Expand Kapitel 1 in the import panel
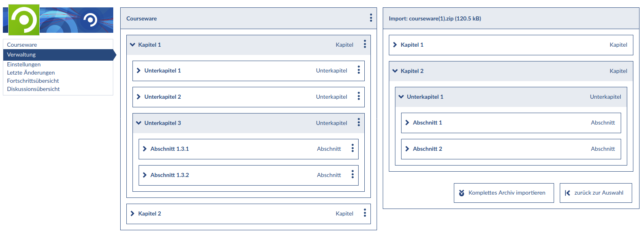This screenshot has height=236, width=644. (395, 45)
